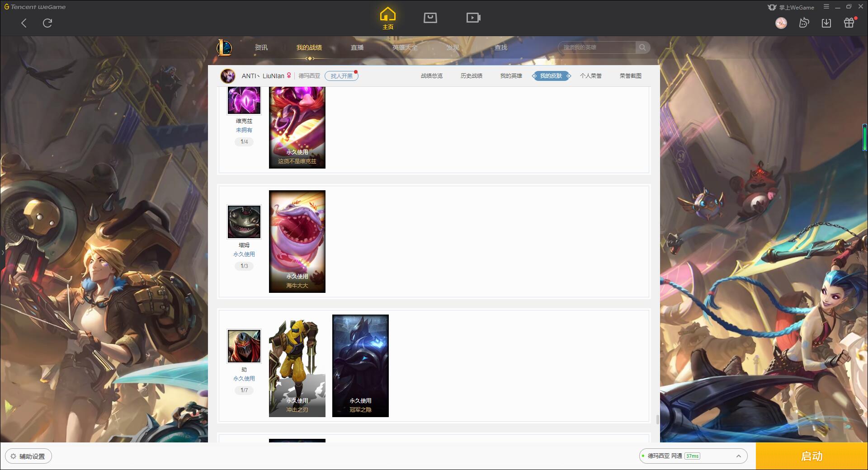Switch to the 资讯 tab
The height and width of the screenshot is (470, 868).
261,47
